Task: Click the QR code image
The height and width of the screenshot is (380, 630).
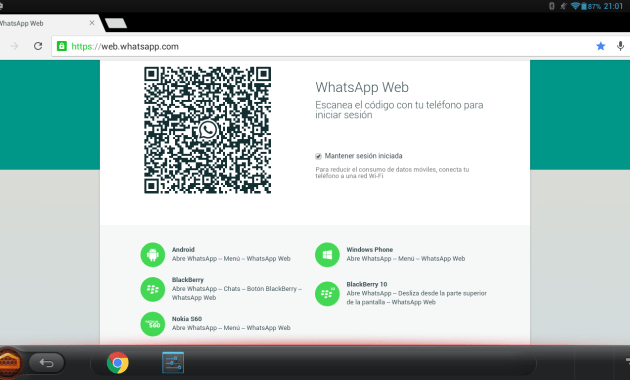Action: point(208,130)
